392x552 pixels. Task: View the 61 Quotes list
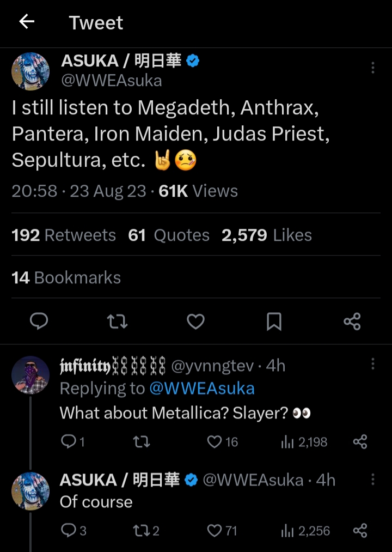point(169,235)
